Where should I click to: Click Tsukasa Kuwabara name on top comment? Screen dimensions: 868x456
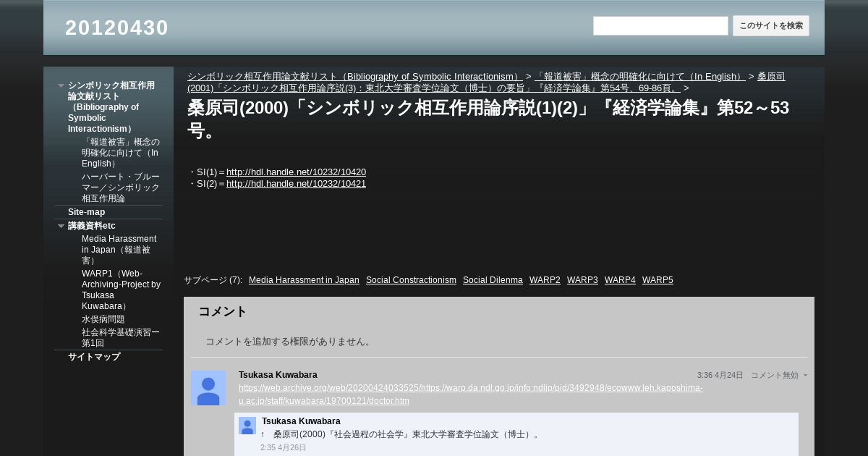pos(278,375)
